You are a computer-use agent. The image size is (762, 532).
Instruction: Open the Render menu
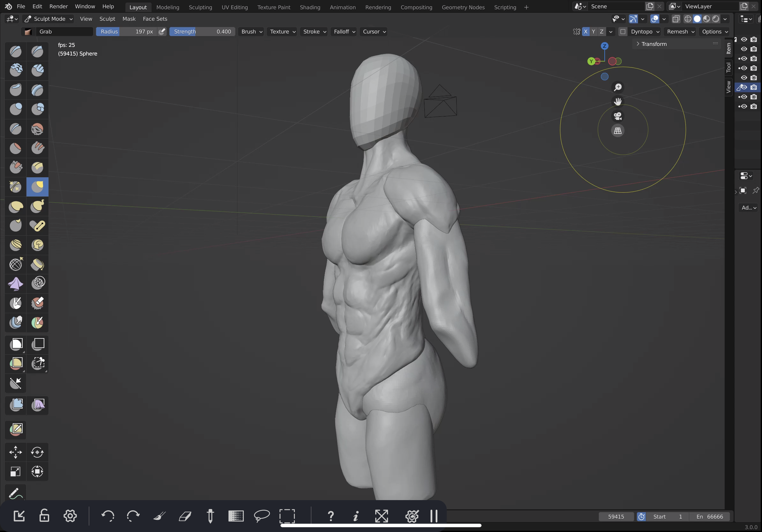(58, 6)
